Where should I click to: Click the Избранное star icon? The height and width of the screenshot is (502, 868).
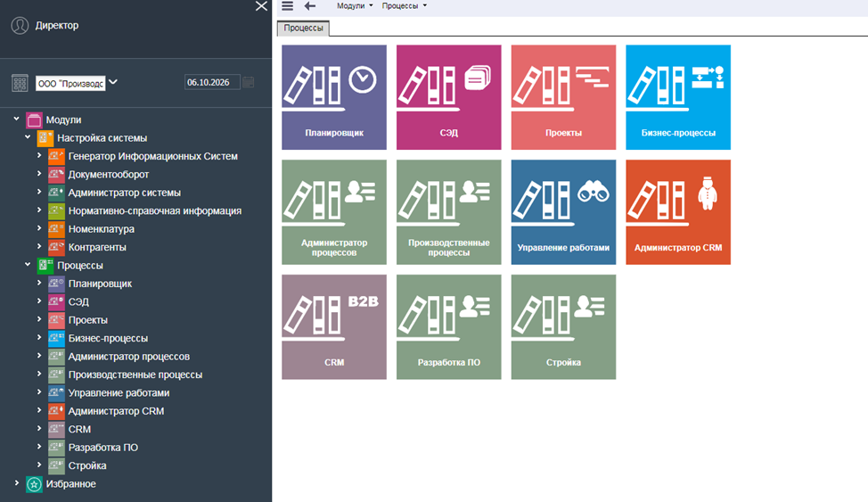[34, 484]
